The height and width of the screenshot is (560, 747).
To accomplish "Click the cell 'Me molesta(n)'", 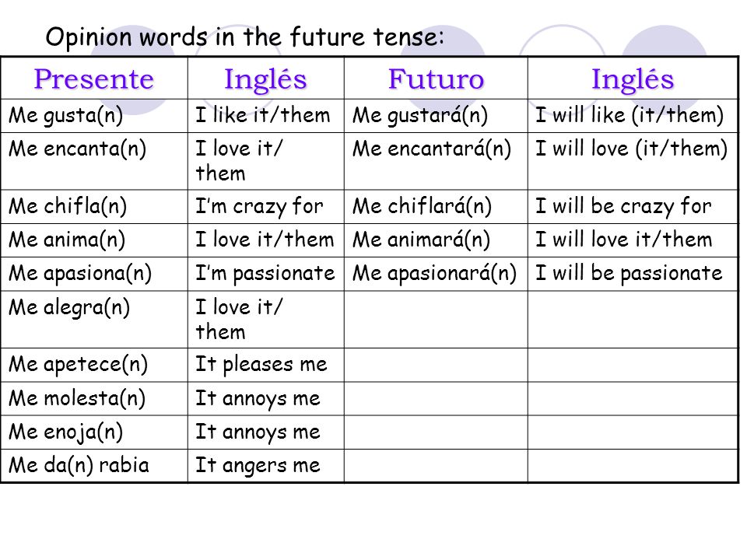I will click(x=94, y=398).
